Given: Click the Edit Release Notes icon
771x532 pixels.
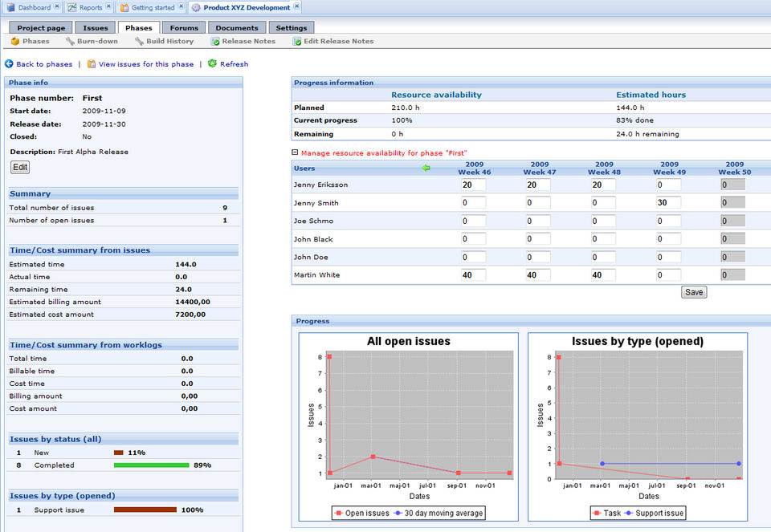Looking at the screenshot, I should tap(297, 41).
